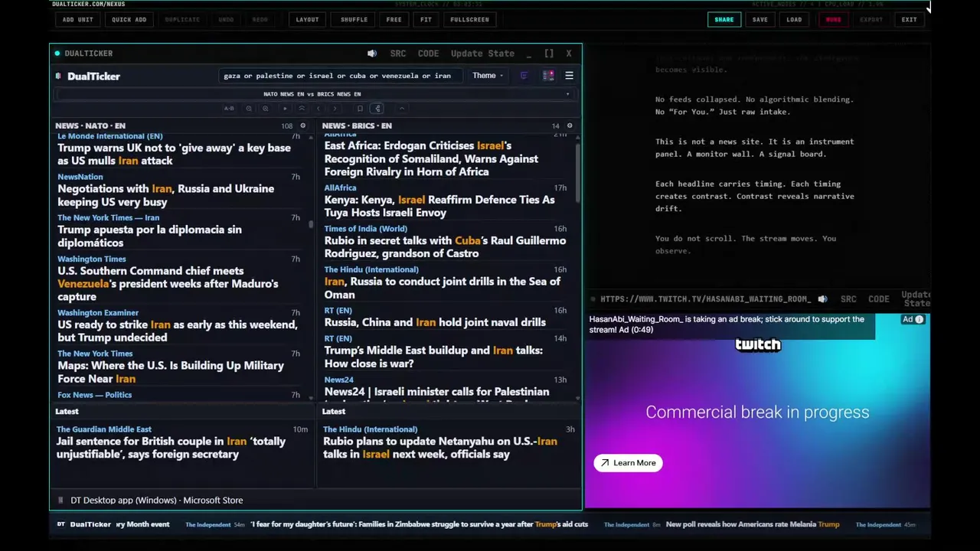Click CODE on Twitch unit header
Screen dimensions: 980x551
(x=878, y=299)
